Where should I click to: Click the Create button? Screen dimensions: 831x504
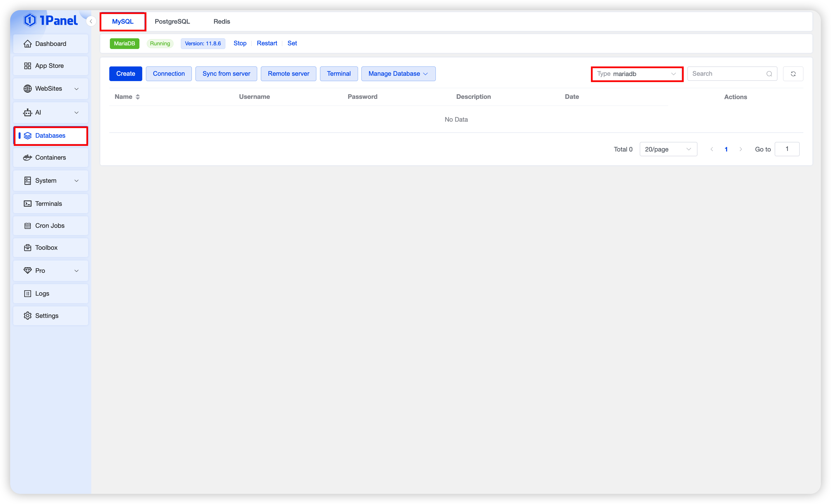pyautogui.click(x=125, y=74)
